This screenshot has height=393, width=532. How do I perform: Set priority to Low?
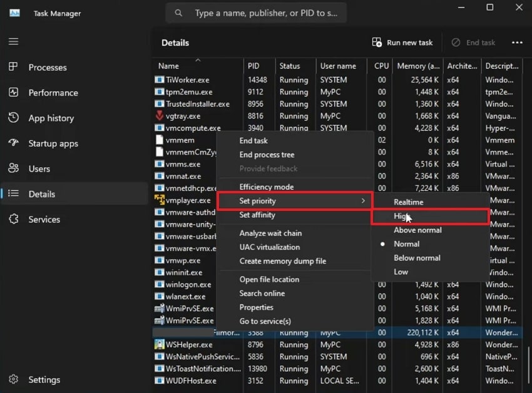tap(430, 272)
